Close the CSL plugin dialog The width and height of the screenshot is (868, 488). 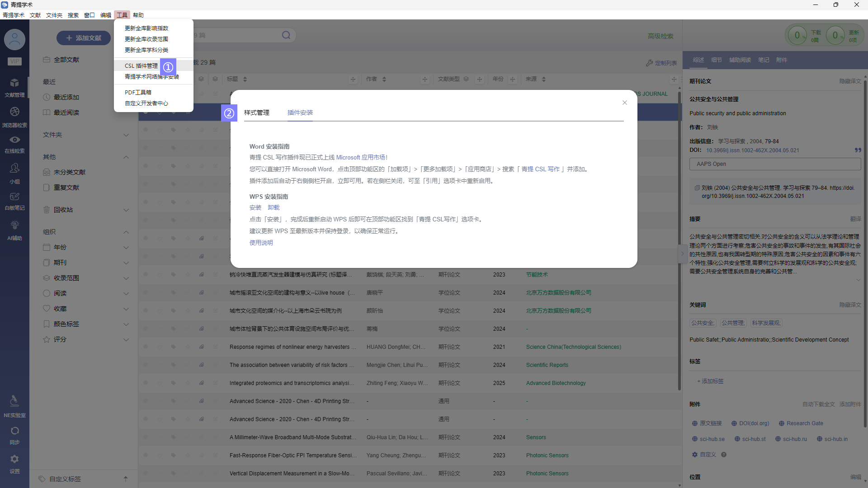pos(624,103)
